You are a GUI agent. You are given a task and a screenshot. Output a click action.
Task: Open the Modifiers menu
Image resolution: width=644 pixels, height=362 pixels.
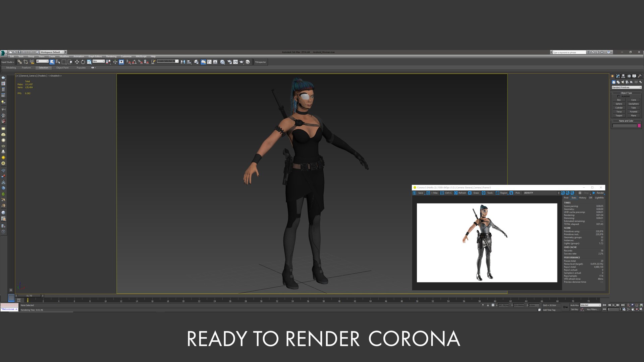point(64,56)
